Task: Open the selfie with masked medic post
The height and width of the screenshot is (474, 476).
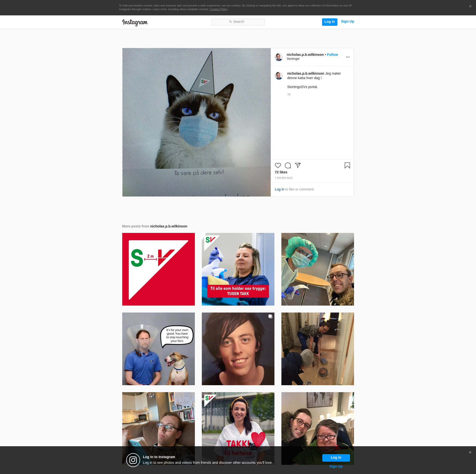Action: (318, 269)
